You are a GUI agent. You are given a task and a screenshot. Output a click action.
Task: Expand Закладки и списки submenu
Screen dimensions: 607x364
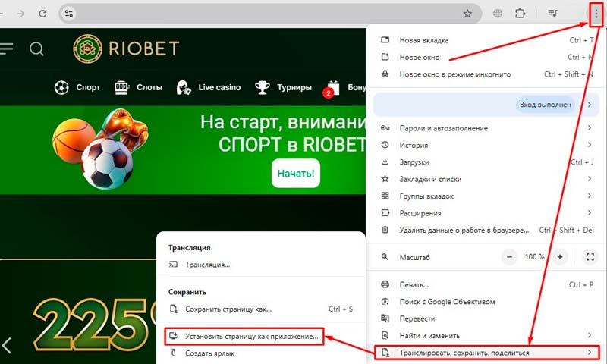(x=487, y=179)
